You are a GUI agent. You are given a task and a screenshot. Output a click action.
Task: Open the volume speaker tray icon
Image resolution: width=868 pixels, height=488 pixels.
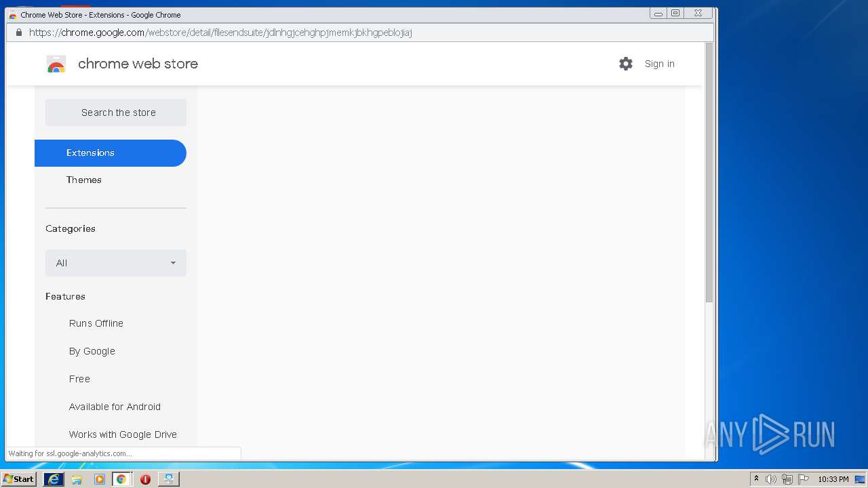tap(771, 479)
